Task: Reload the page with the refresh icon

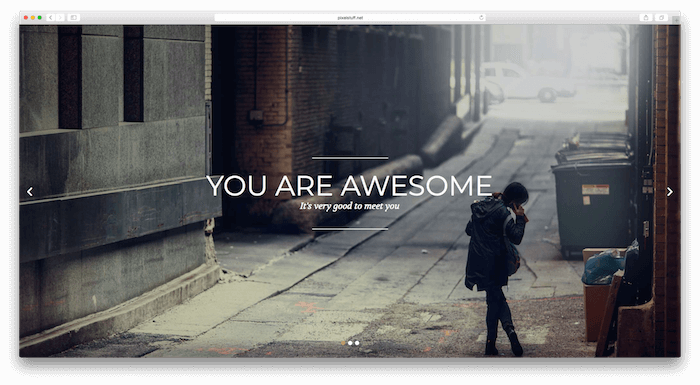Action: (481, 17)
